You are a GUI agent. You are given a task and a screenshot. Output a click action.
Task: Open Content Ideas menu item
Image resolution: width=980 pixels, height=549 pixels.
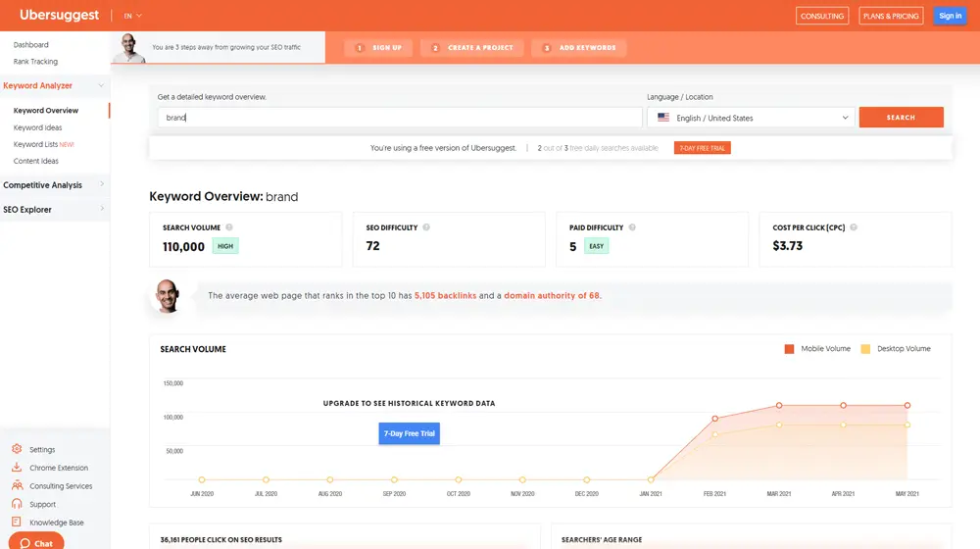pyautogui.click(x=35, y=162)
